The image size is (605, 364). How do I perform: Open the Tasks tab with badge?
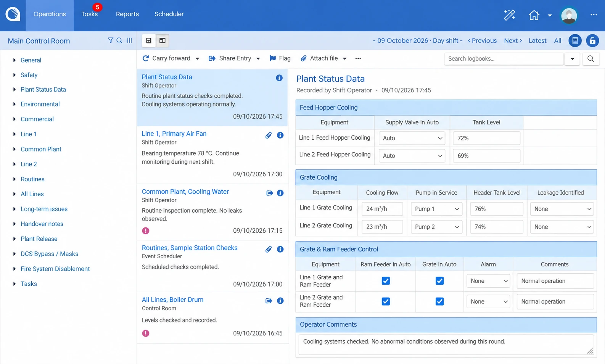(x=90, y=14)
